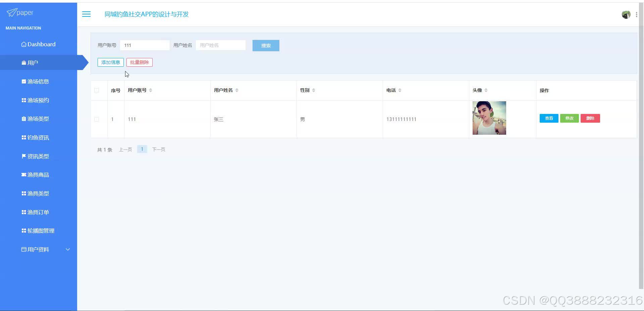Click the 渔具类型 grid icon
The width and height of the screenshot is (644, 311).
(24, 193)
